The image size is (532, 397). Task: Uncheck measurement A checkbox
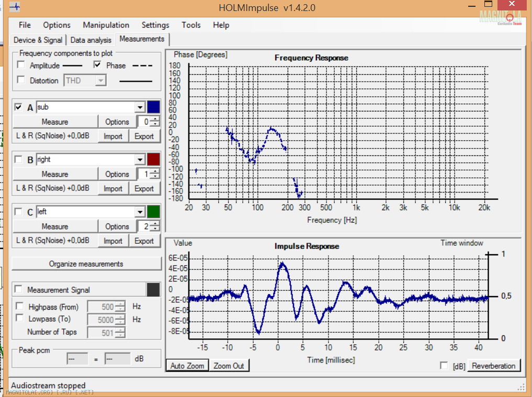[19, 107]
